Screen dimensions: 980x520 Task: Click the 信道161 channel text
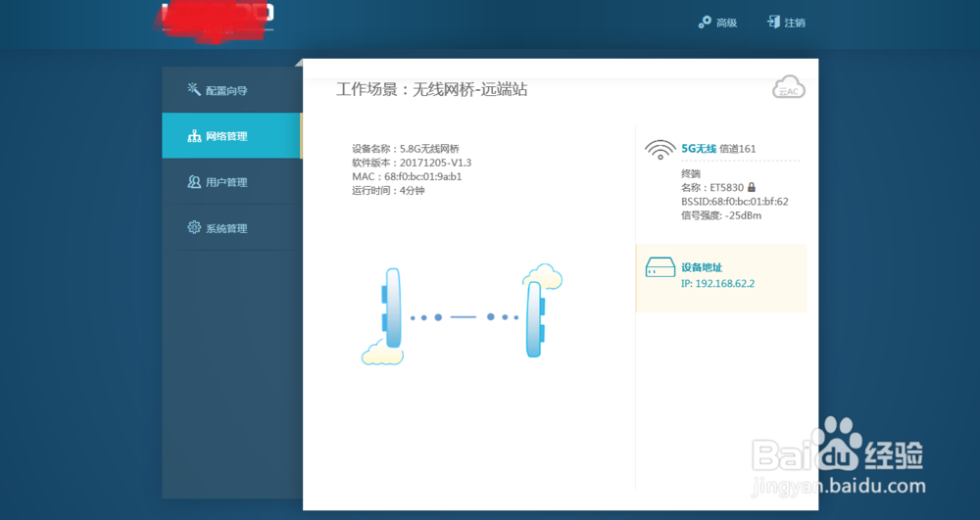pyautogui.click(x=738, y=149)
